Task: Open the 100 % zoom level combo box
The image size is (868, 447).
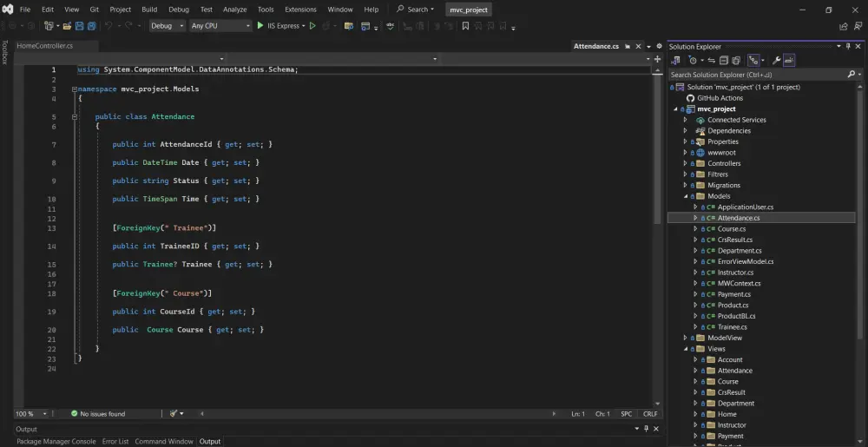Action: 30,414
